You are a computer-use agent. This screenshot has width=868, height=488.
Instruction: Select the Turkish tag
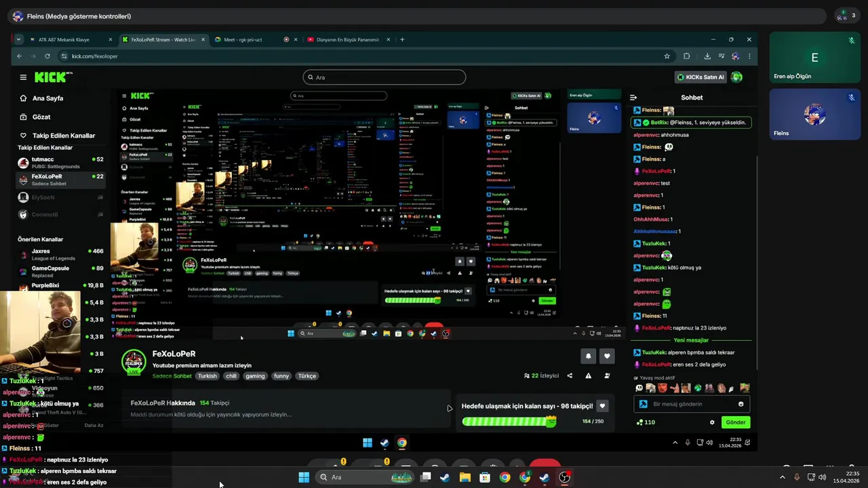pos(208,376)
